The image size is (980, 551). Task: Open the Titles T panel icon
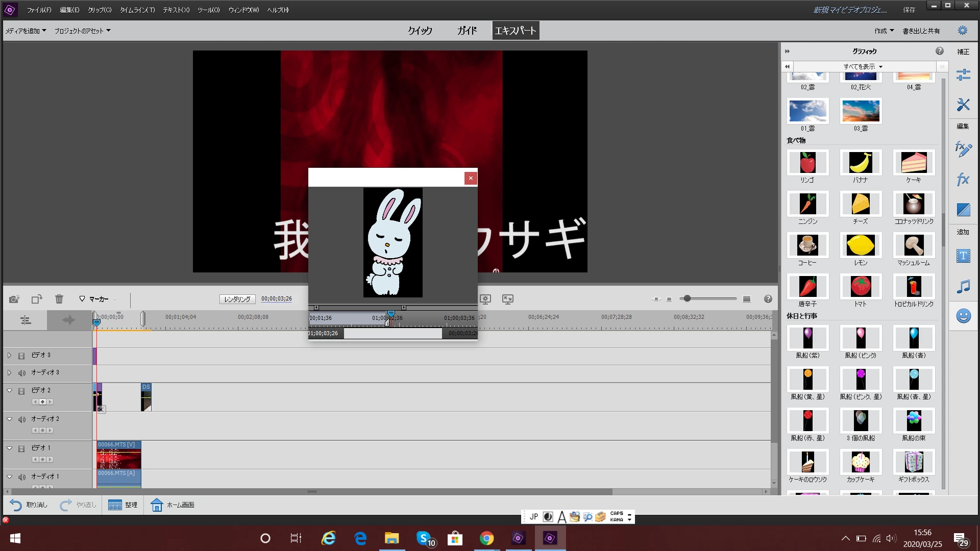pos(963,256)
